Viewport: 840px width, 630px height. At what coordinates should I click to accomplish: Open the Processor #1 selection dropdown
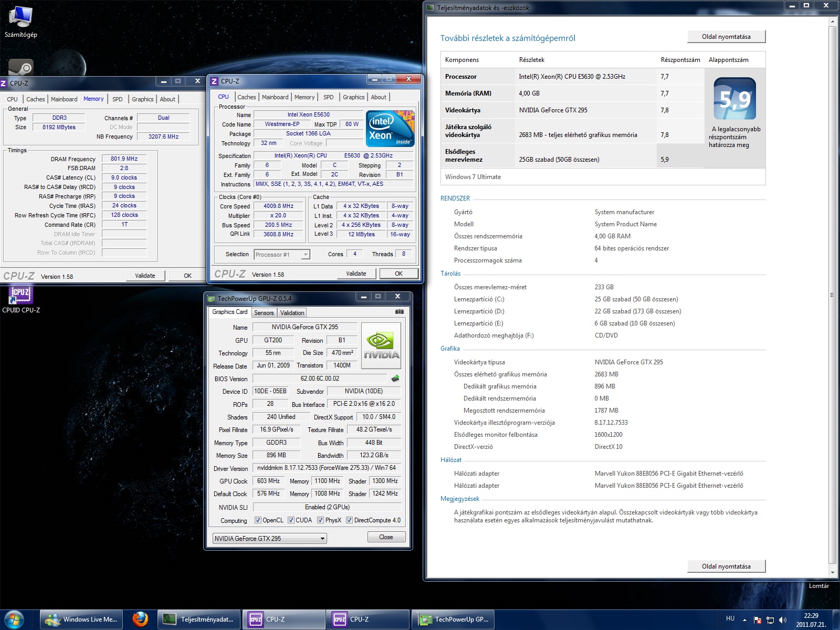point(282,255)
